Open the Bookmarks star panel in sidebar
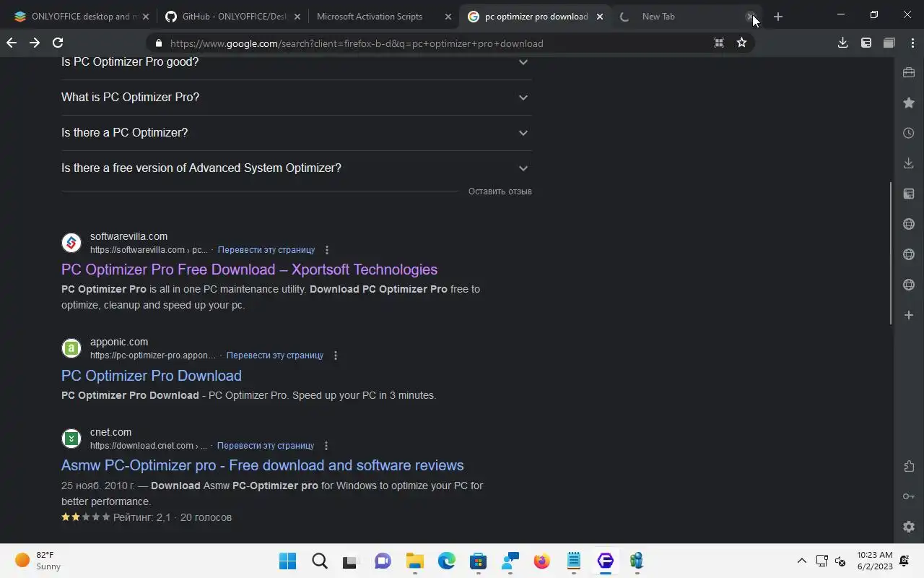Image resolution: width=924 pixels, height=578 pixels. pyautogui.click(x=909, y=103)
